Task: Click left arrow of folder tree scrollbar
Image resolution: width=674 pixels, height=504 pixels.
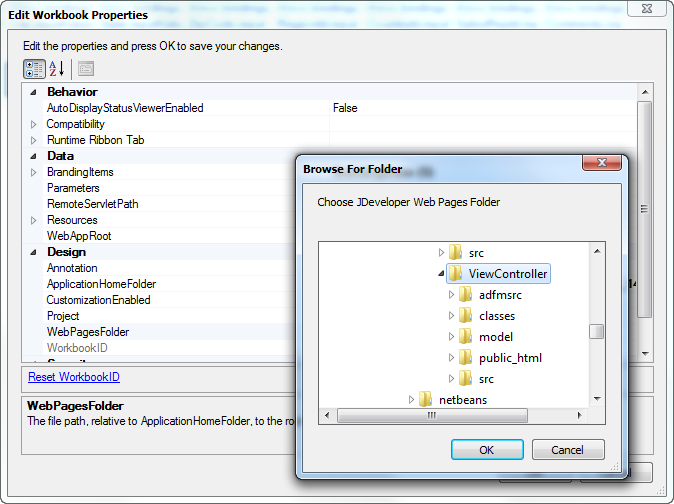Action: [328, 415]
